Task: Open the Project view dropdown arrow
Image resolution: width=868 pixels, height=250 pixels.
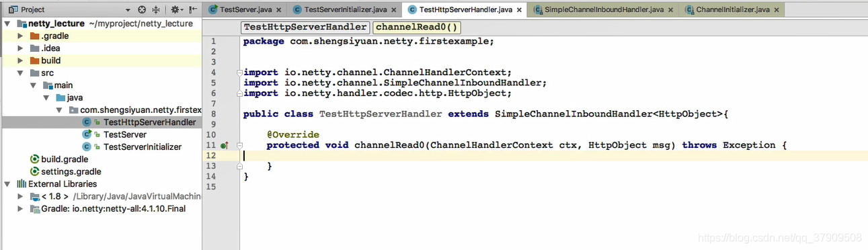Action: [128, 10]
